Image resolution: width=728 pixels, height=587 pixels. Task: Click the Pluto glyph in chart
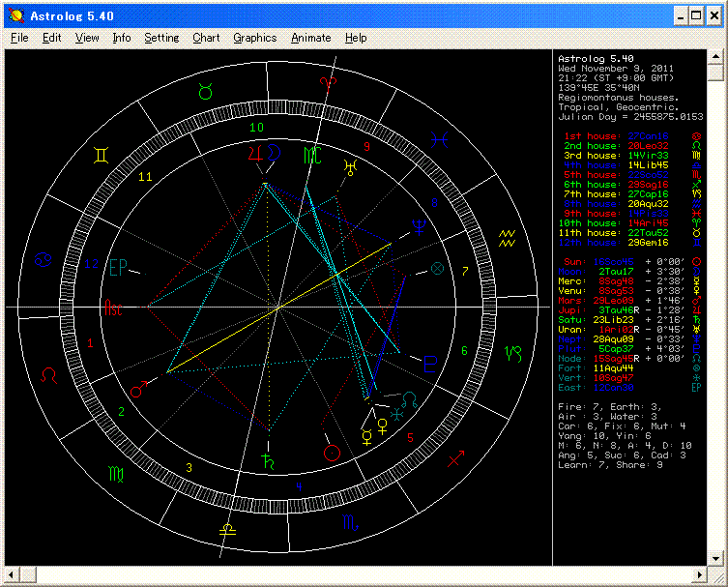coord(430,364)
